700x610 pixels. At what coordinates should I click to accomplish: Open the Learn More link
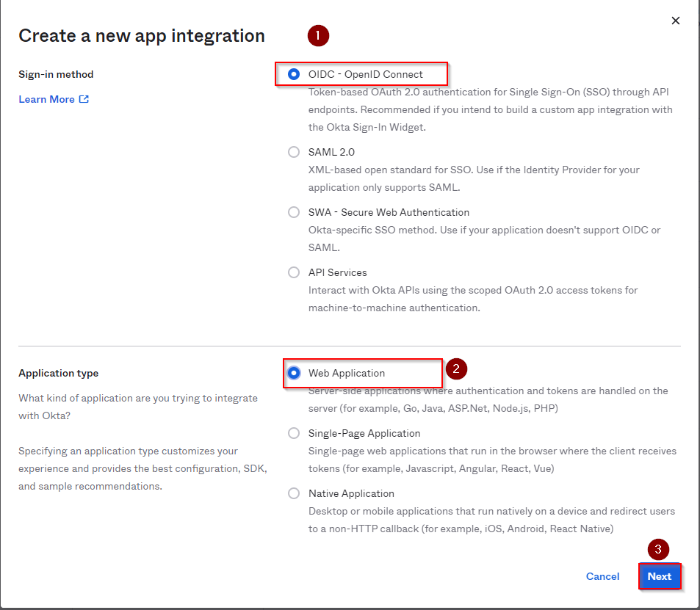pyautogui.click(x=46, y=99)
